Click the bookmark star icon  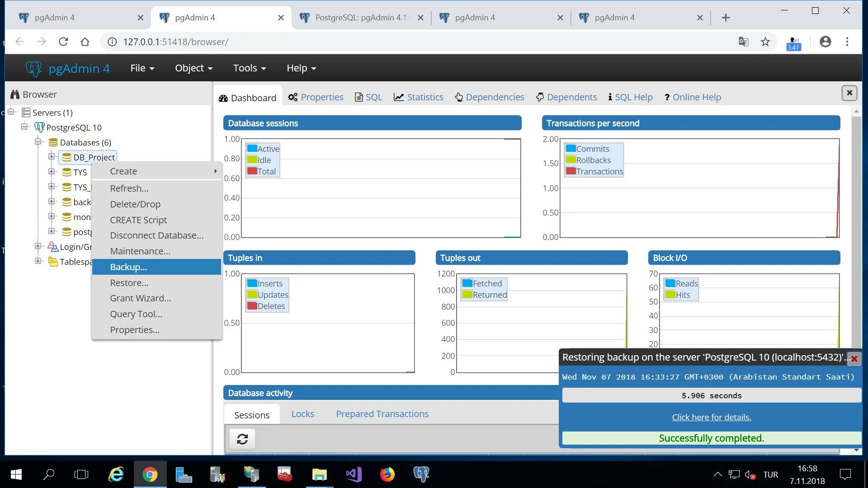(x=765, y=42)
